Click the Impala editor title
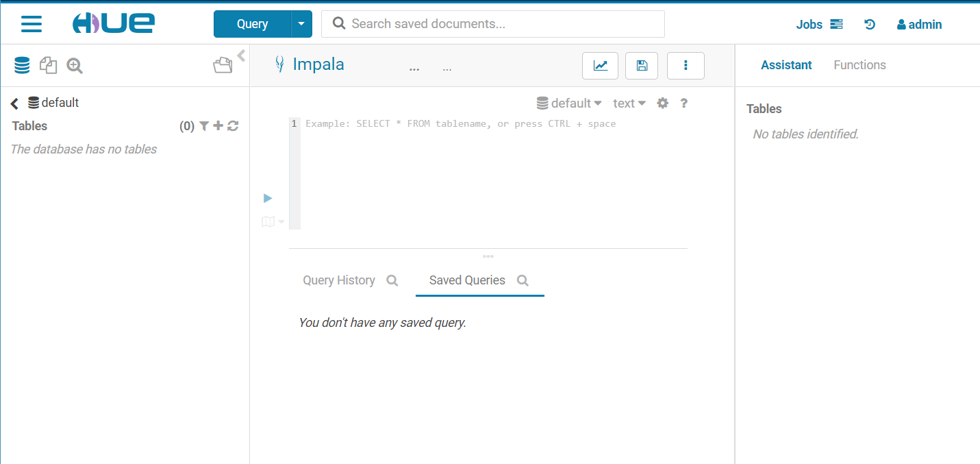Image resolution: width=980 pixels, height=464 pixels. pyautogui.click(x=318, y=64)
